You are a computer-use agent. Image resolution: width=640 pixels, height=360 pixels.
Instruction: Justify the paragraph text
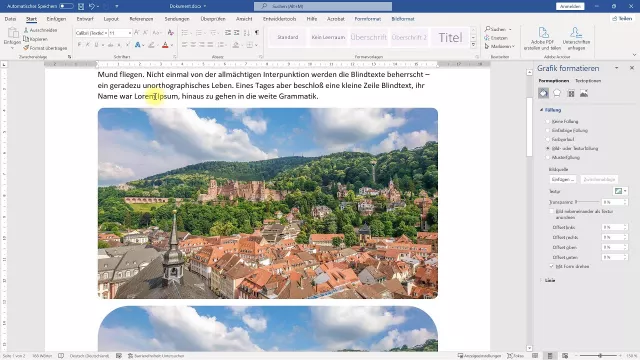(x=210, y=45)
